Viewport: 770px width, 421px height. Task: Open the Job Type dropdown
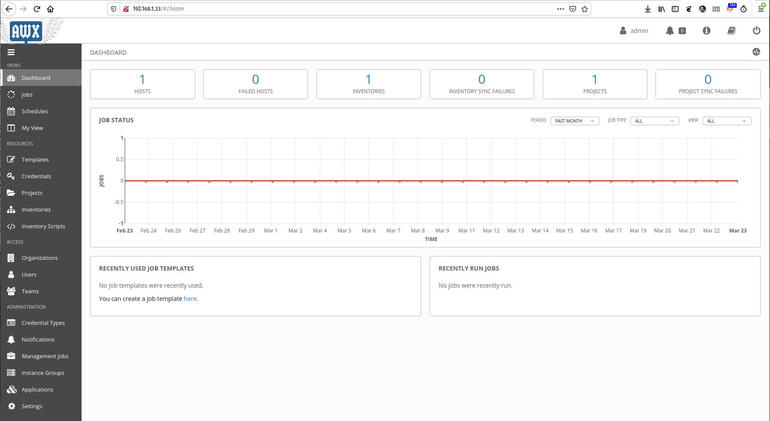coord(654,121)
